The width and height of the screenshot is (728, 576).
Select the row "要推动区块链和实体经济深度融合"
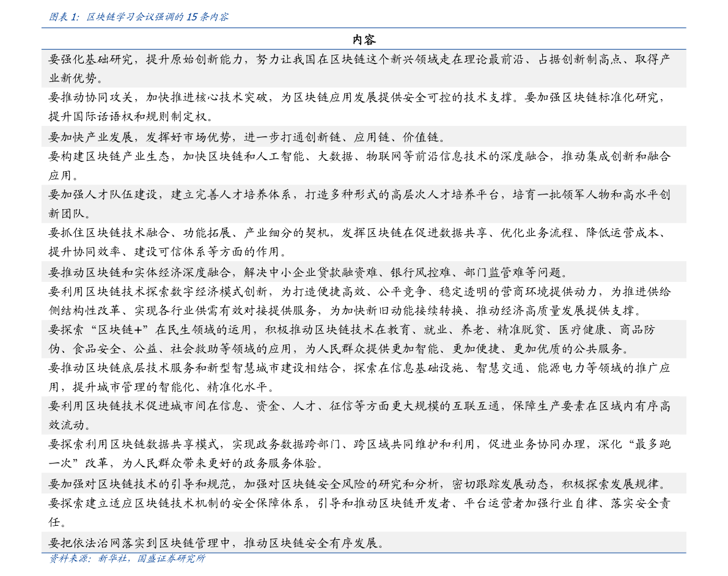pos(309,272)
